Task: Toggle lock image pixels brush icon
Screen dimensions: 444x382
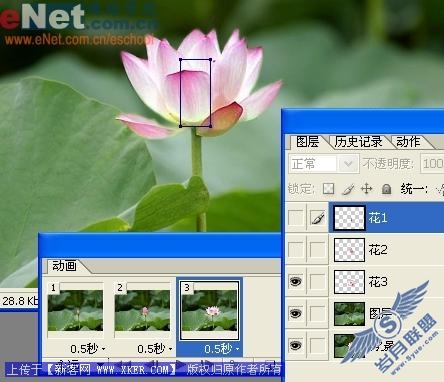Action: 348,189
